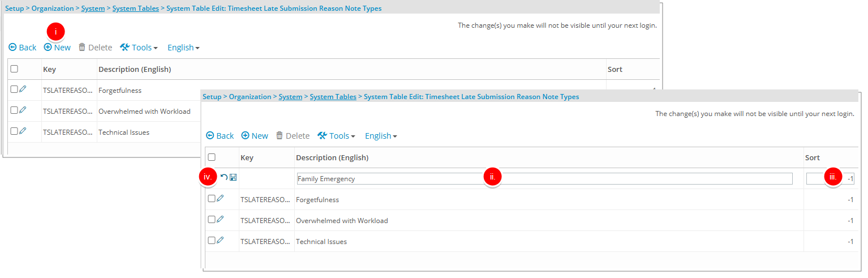Toggle select-all header checkbox in front window

[x=212, y=157]
